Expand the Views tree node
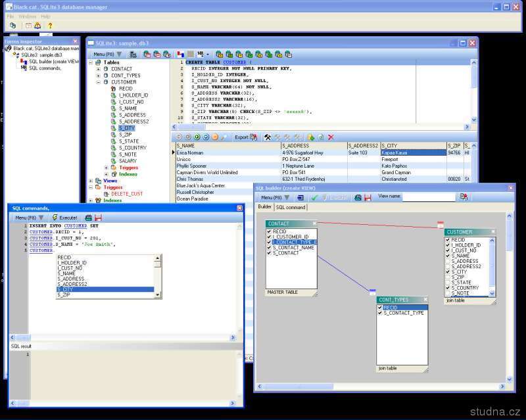Screen dimensions: 526x420 click(x=91, y=181)
